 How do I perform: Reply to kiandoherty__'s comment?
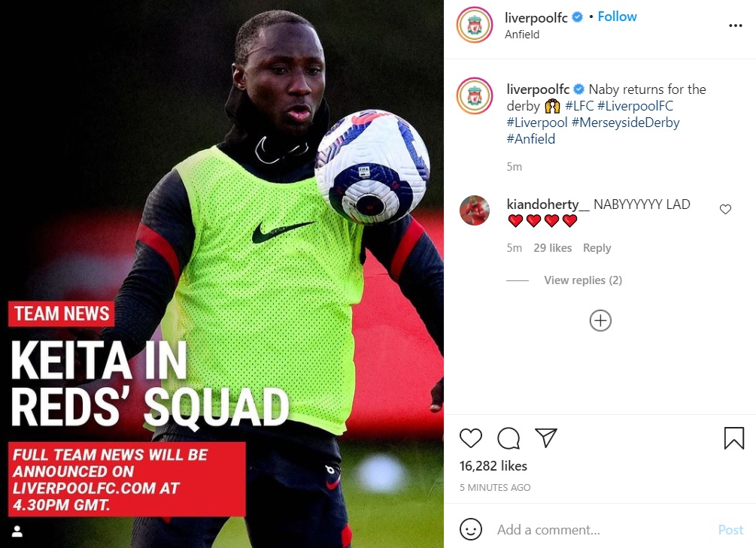point(597,248)
